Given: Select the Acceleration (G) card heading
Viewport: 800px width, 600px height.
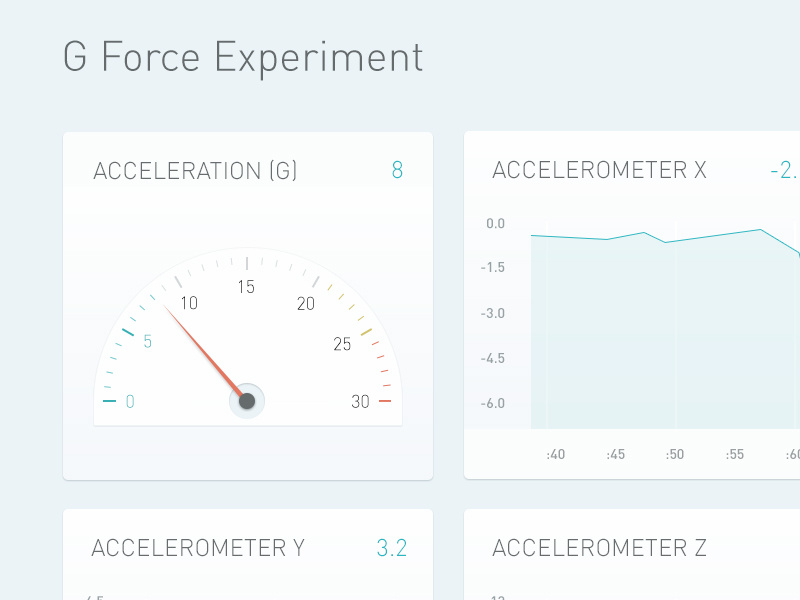Looking at the screenshot, I should [x=195, y=170].
